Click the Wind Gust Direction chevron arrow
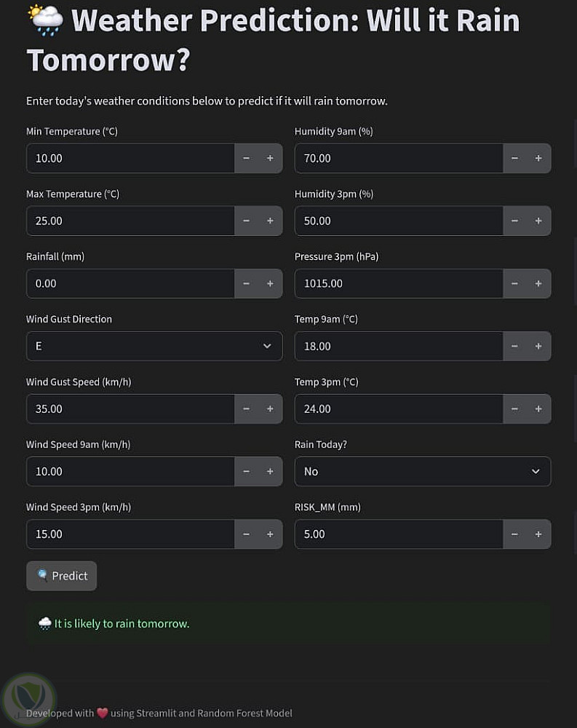This screenshot has height=728, width=577. (267, 346)
